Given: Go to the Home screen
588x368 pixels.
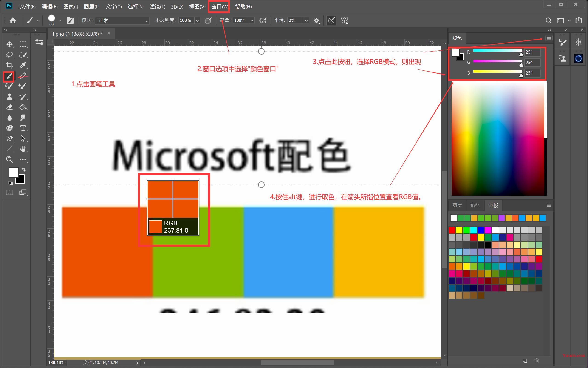Looking at the screenshot, I should point(13,20).
